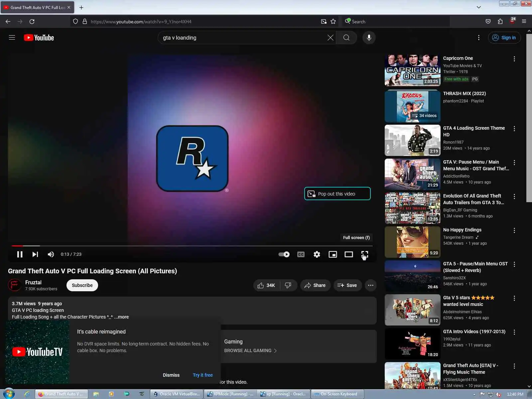The width and height of the screenshot is (532, 399).
Task: Open a new browser tab
Action: coord(81,7)
